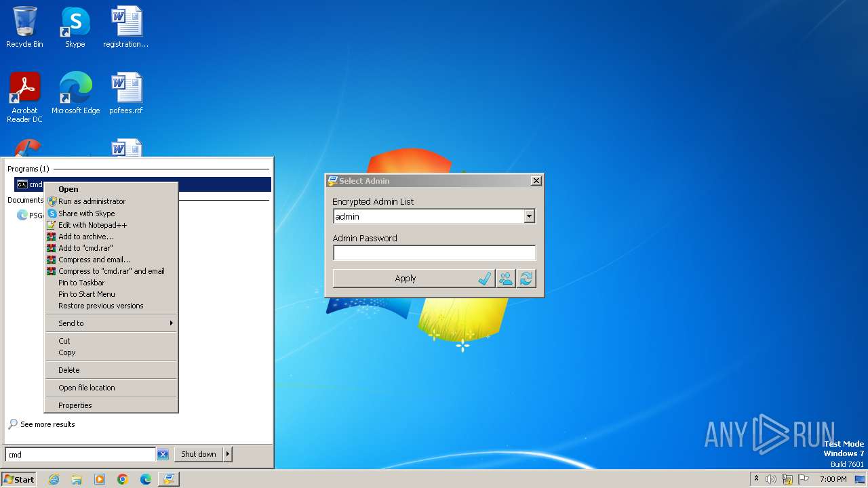Select Open in the cmd context menu
This screenshot has height=488, width=868.
(x=111, y=189)
